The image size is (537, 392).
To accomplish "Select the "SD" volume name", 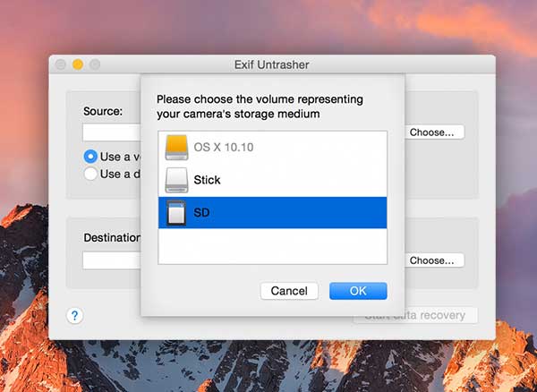I will 201,213.
